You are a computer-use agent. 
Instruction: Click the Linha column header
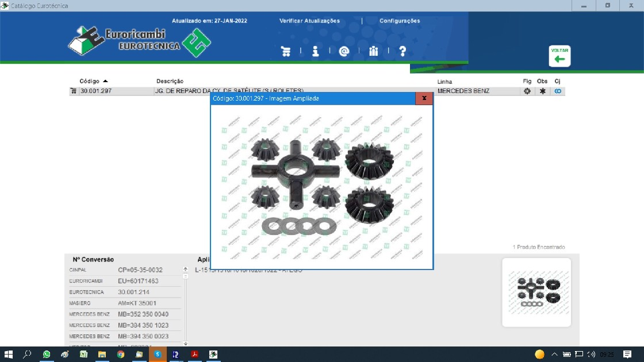click(444, 82)
